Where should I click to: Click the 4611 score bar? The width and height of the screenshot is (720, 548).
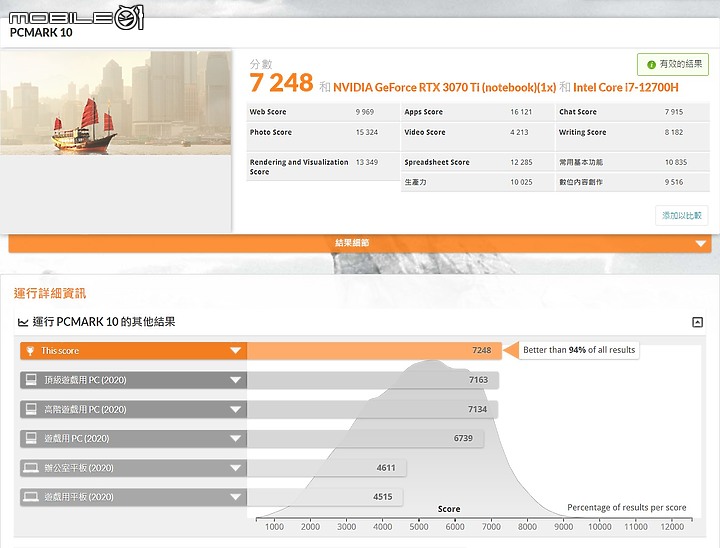(x=326, y=468)
